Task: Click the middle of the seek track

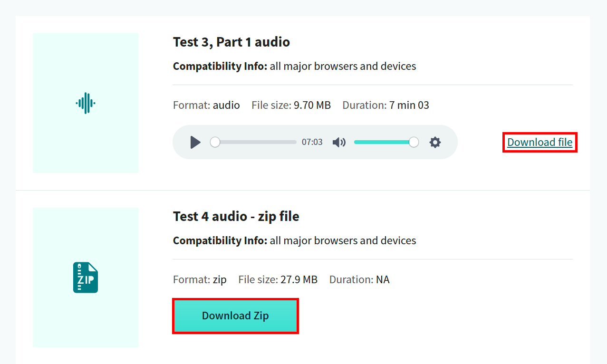Action: pyautogui.click(x=256, y=142)
